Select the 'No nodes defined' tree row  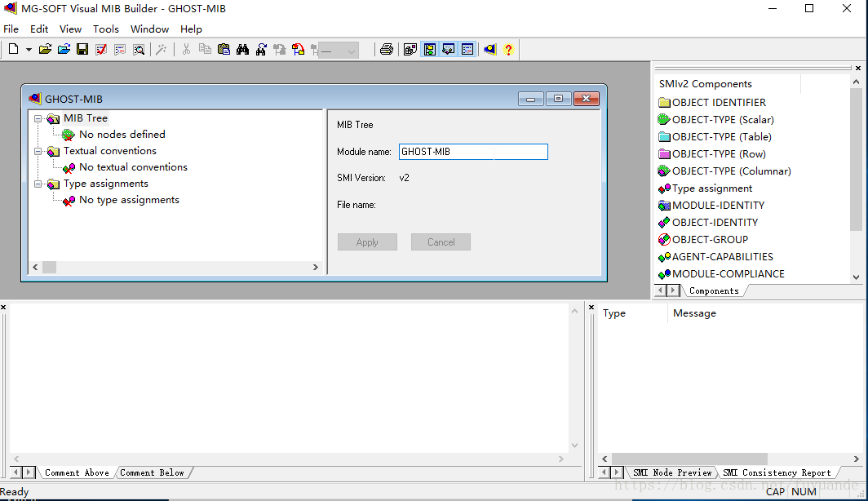(x=122, y=134)
